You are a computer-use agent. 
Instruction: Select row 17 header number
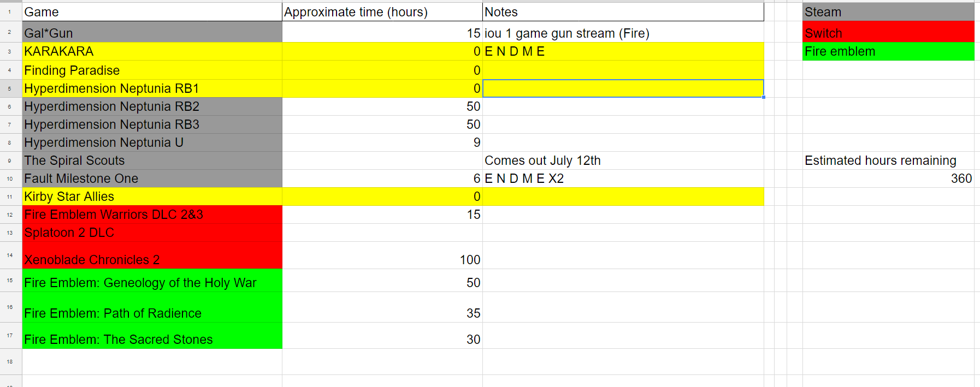tap(9, 336)
